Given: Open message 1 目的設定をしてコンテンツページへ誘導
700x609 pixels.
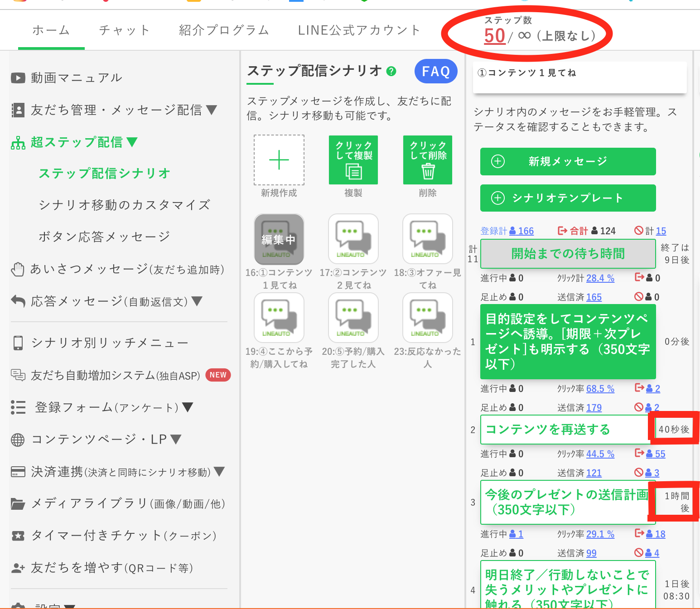Looking at the screenshot, I should (x=568, y=342).
